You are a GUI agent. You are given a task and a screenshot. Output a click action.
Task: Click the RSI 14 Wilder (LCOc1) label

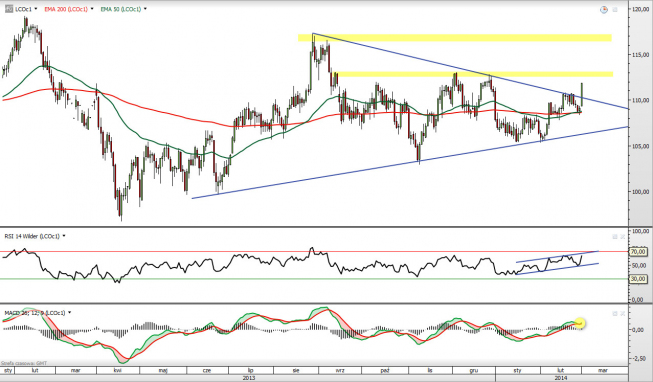tap(32, 236)
